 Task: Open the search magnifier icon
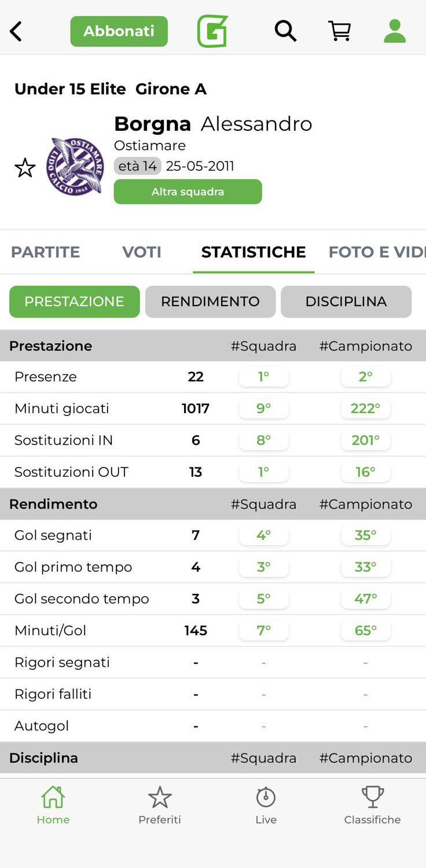click(x=285, y=31)
